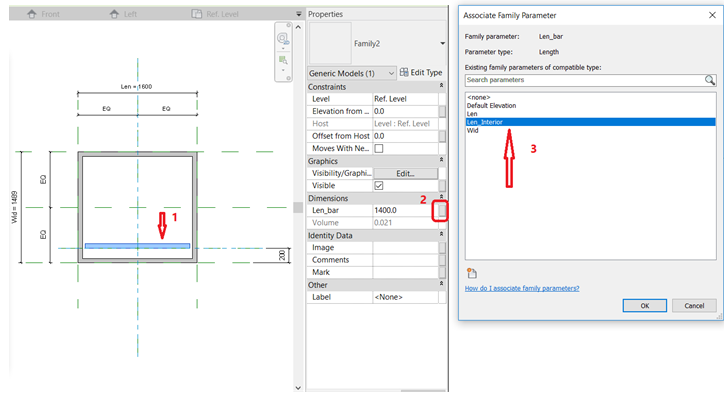Click the Offset from Host value field
Viewport: 728px width, 393px height.
tap(405, 136)
